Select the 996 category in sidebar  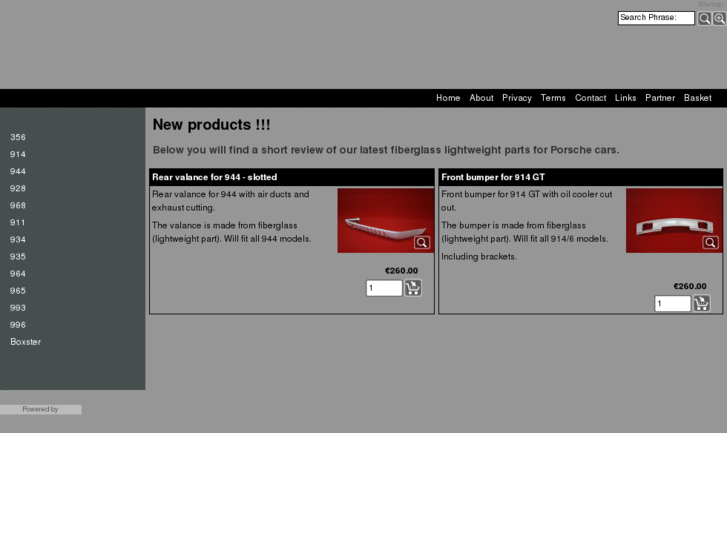pyautogui.click(x=18, y=325)
